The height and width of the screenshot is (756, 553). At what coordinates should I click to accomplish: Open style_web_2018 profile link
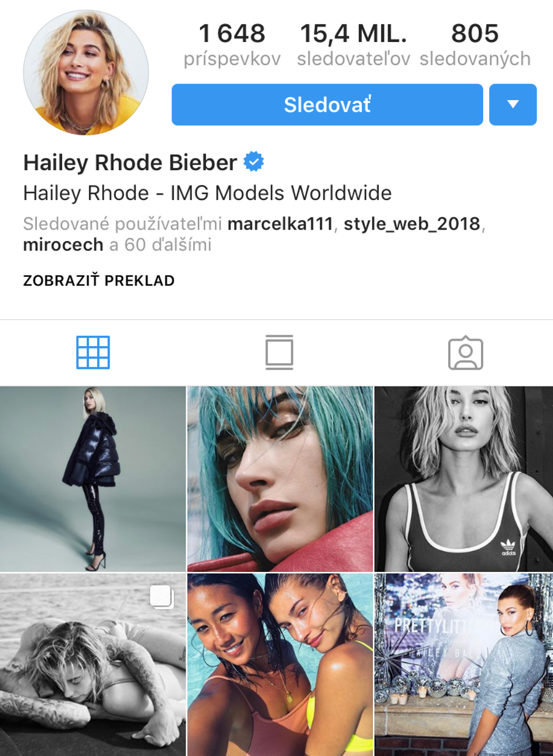(412, 224)
